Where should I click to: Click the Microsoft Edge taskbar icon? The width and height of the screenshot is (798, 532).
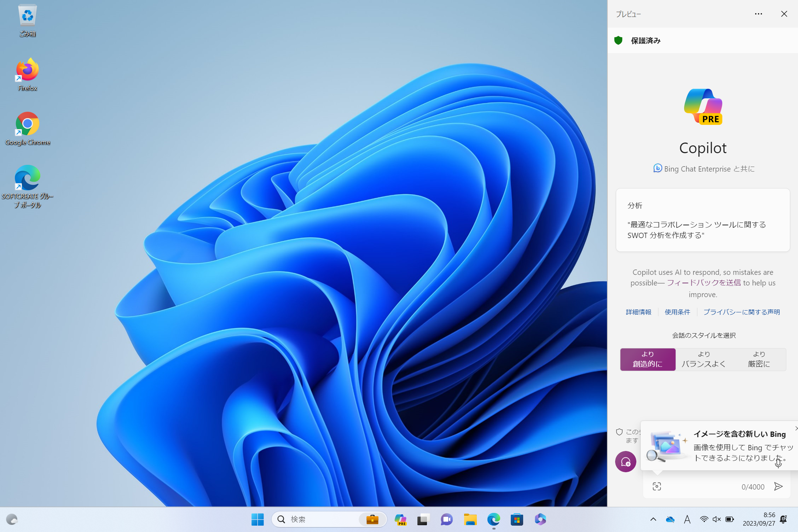pyautogui.click(x=495, y=519)
